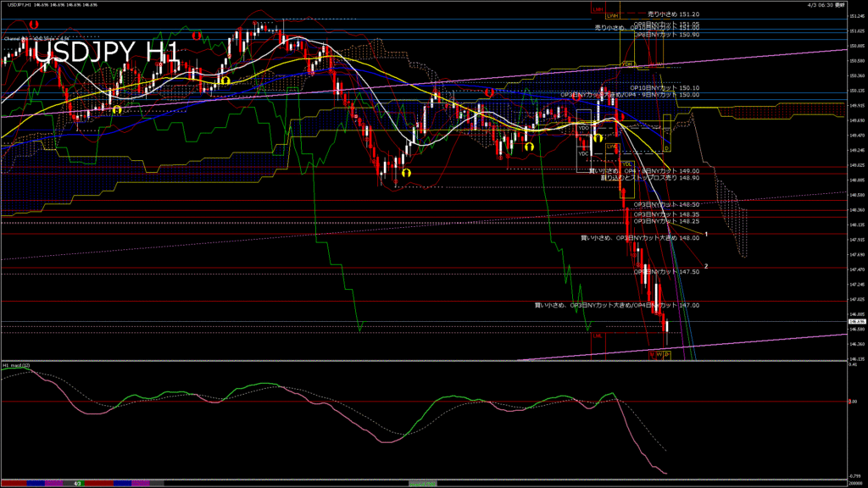Select the YDC level marker box
The image size is (868, 488).
click(582, 154)
